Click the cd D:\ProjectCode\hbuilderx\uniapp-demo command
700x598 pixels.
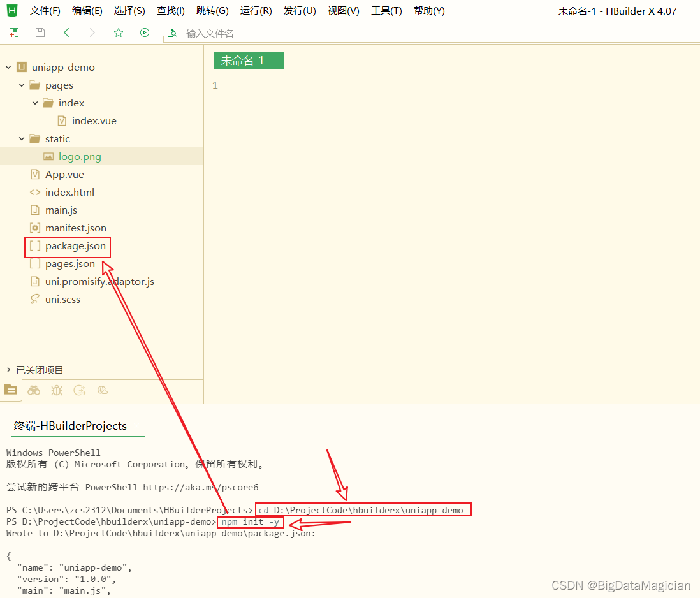[361, 510]
